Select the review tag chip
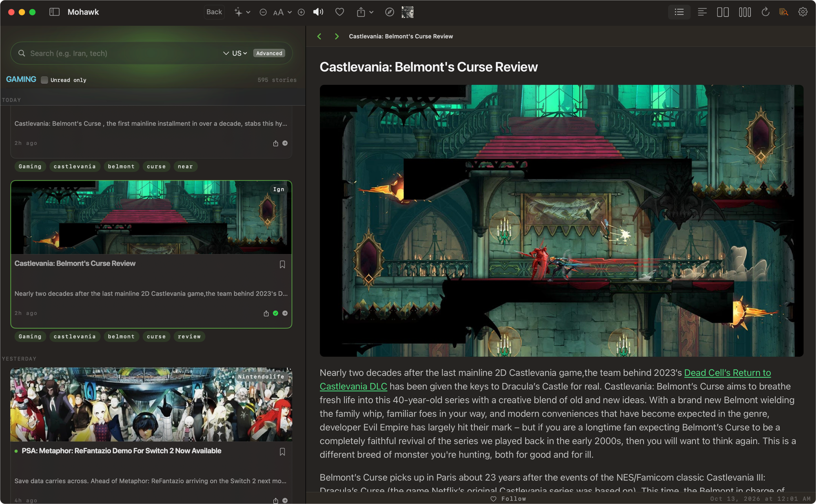 click(x=189, y=336)
